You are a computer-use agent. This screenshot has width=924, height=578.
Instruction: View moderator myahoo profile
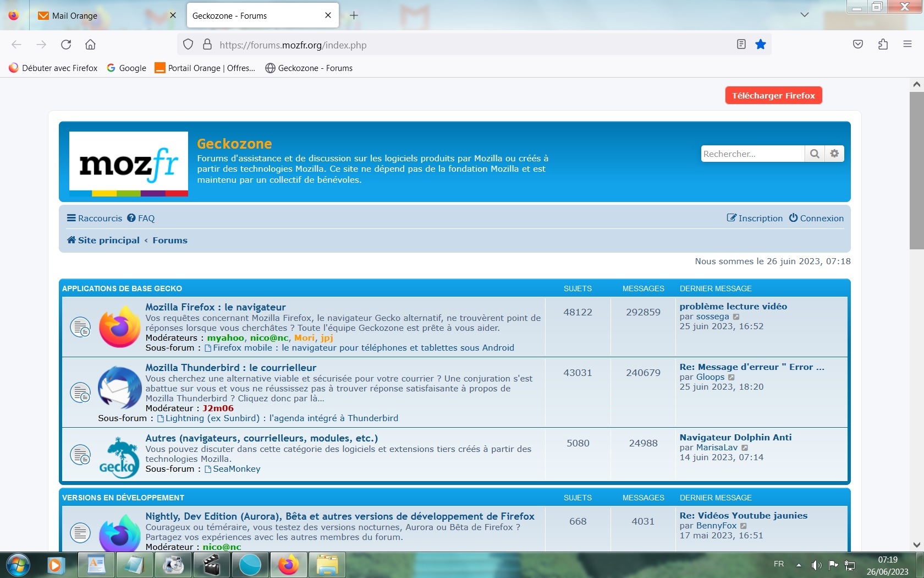point(226,338)
